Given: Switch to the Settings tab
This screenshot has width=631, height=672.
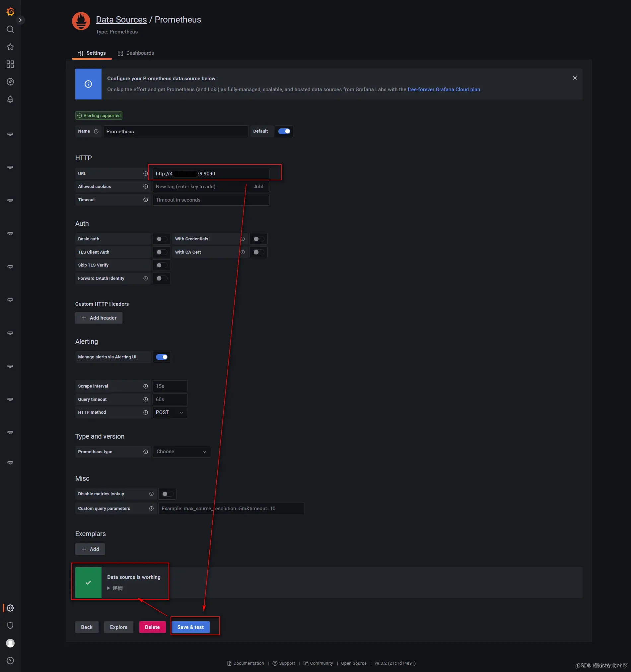Looking at the screenshot, I should coord(92,53).
